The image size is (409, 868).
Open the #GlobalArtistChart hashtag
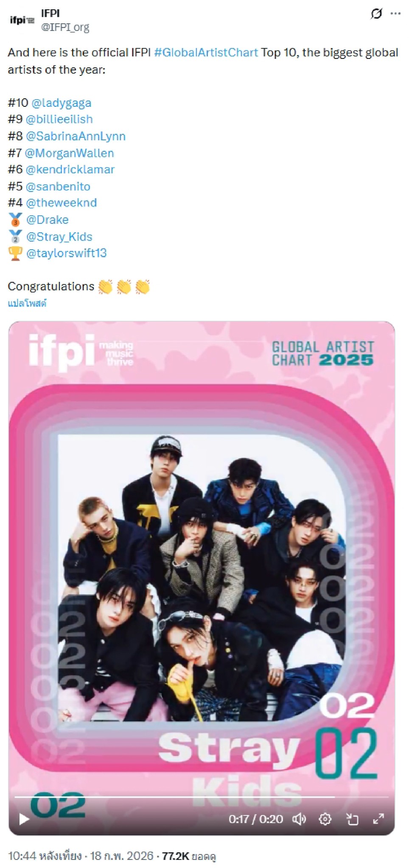pyautogui.click(x=206, y=53)
